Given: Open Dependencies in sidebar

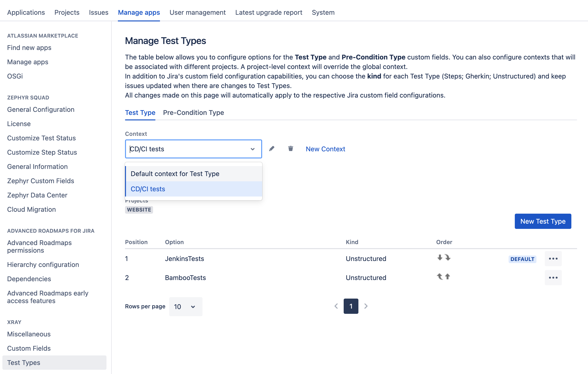Looking at the screenshot, I should [29, 279].
